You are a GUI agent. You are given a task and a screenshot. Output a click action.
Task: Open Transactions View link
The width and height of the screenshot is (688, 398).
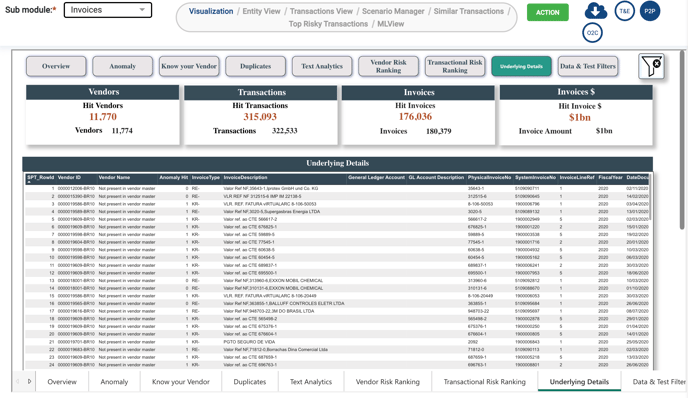coord(321,11)
